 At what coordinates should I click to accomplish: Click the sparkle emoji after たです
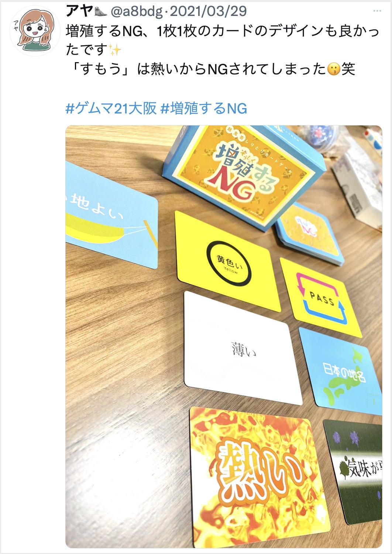(x=115, y=50)
